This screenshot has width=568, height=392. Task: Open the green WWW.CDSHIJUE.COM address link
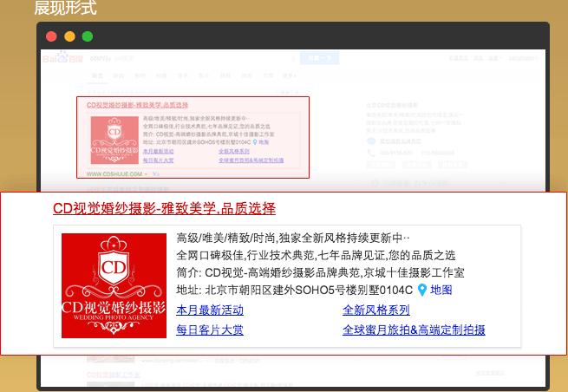tap(114, 174)
